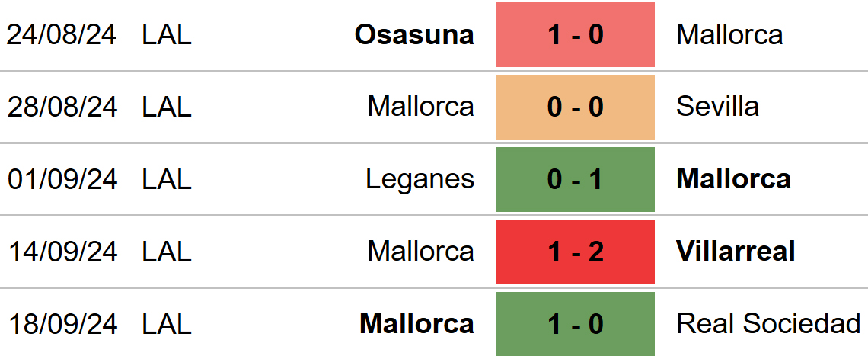Screen dimensions: 868x356
Task: Select the date 28/08/24
Action: pyautogui.click(x=62, y=107)
